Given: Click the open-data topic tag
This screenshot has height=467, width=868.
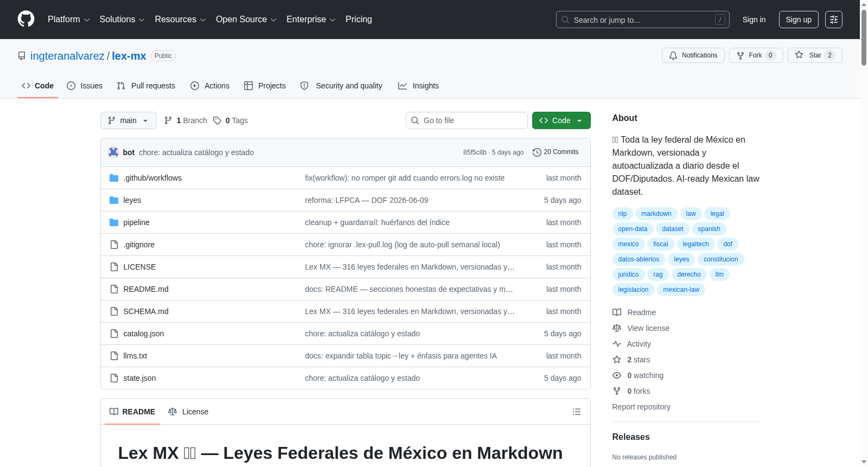Looking at the screenshot, I should (633, 229).
